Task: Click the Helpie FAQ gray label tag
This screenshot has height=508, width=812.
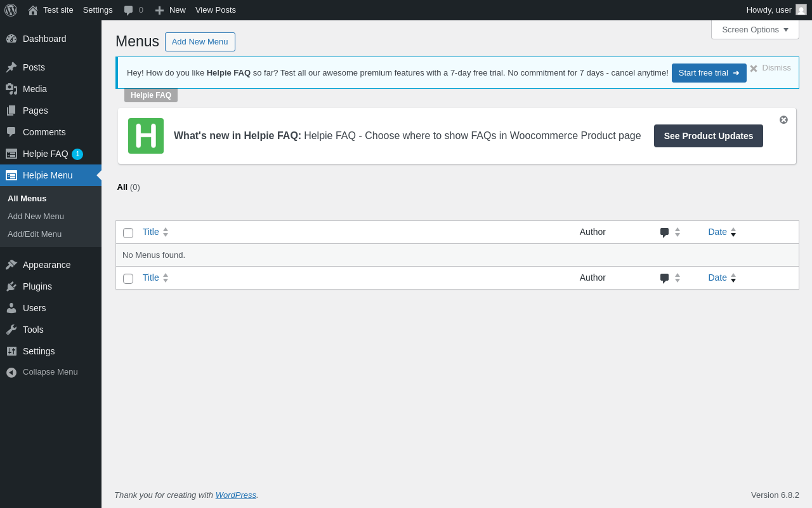Action: click(151, 95)
